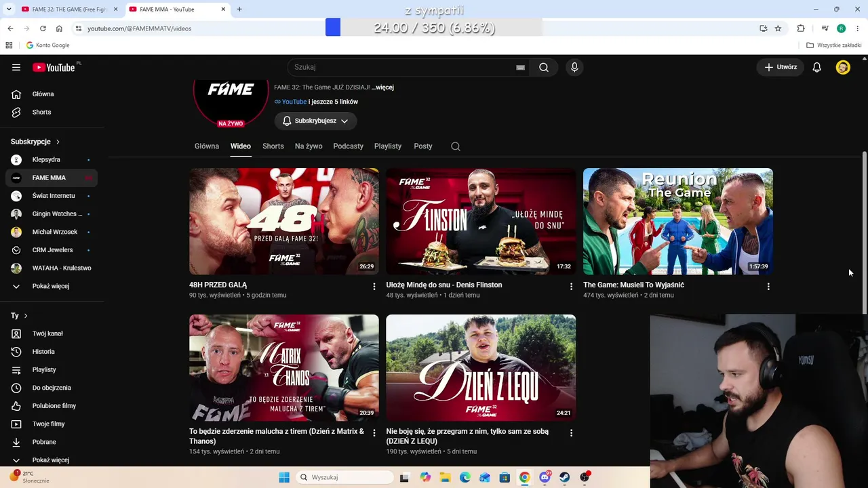Play the Reunion The Game video thumbnail
The width and height of the screenshot is (868, 488).
click(678, 222)
